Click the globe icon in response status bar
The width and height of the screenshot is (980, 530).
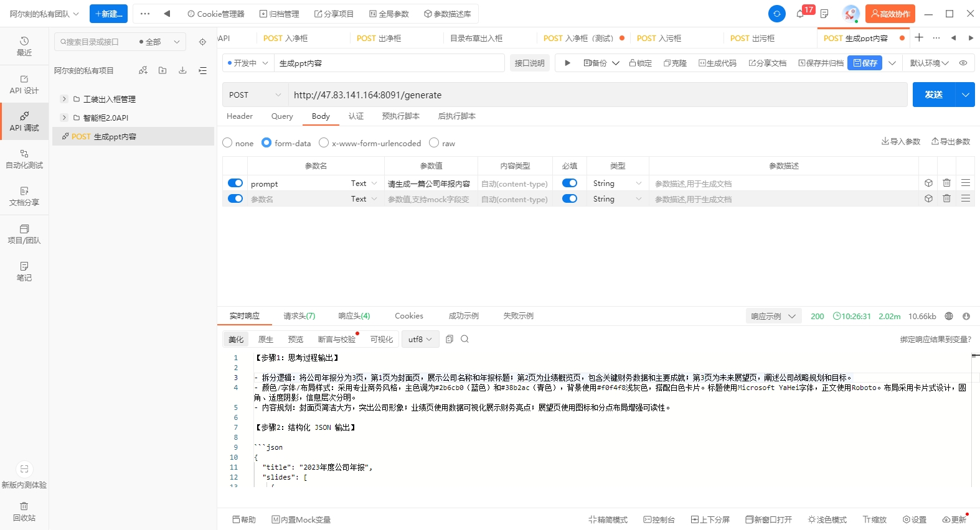coord(949,316)
